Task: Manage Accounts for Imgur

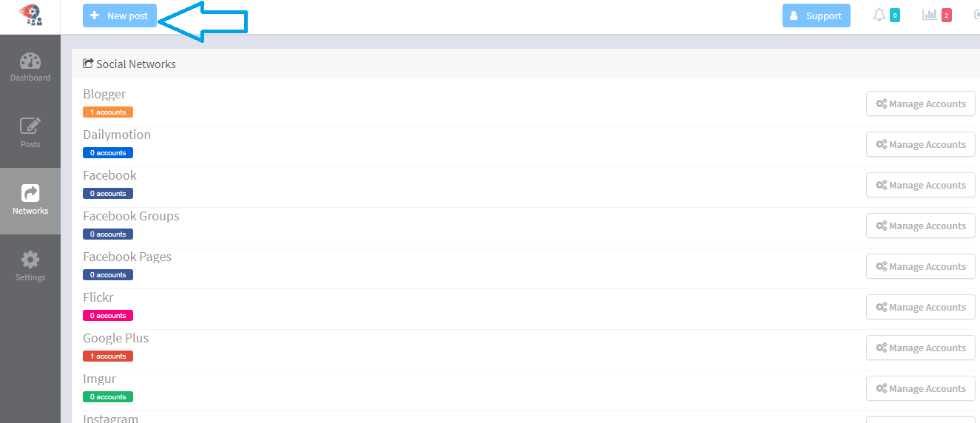Action: coord(920,389)
